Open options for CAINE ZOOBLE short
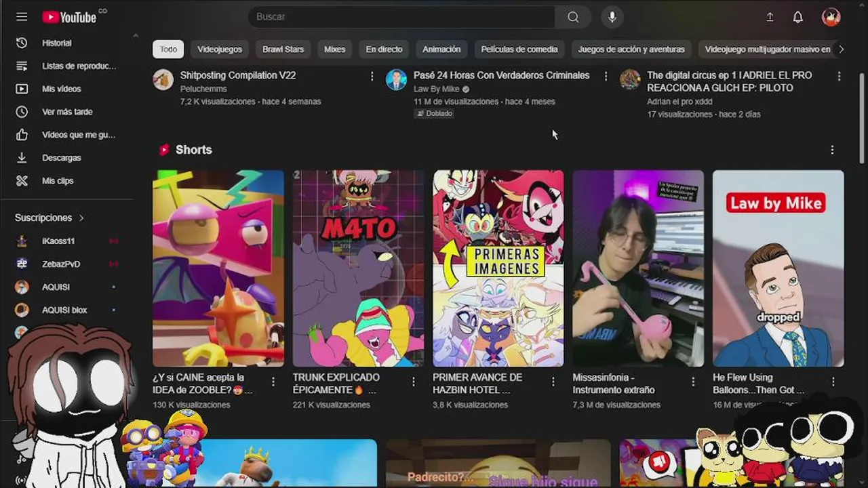The image size is (868, 488). point(273,382)
